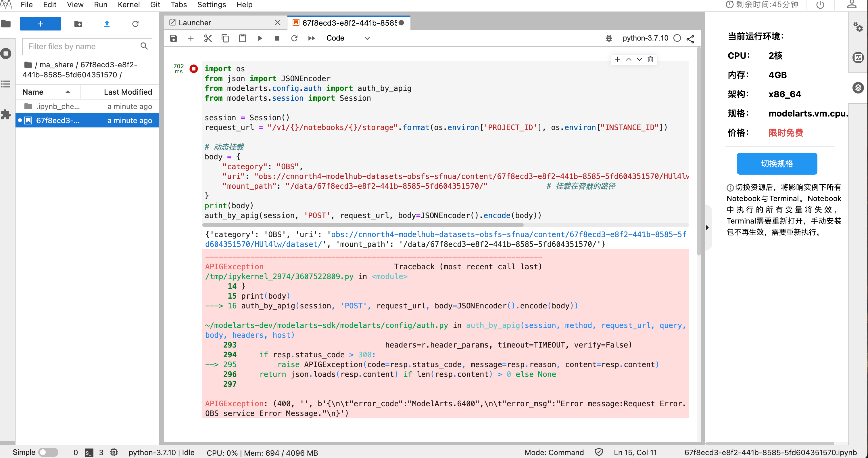Click the share icon next to the kernel status
Viewport: 868px width, 458px height.
click(x=690, y=39)
